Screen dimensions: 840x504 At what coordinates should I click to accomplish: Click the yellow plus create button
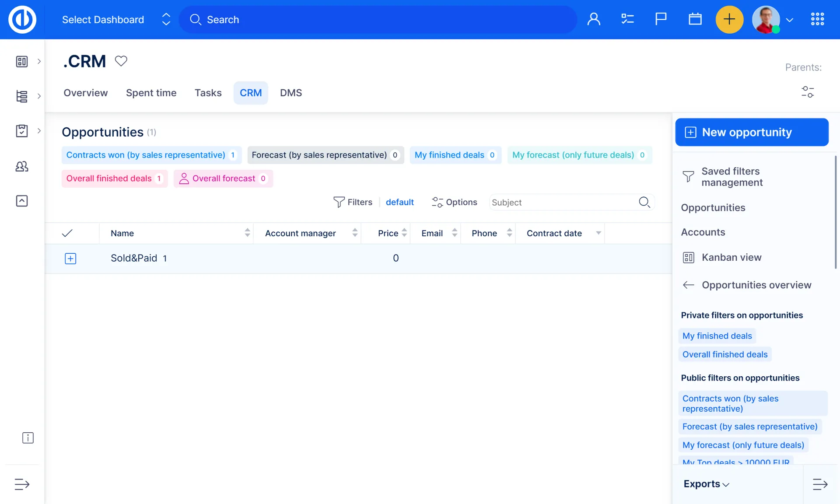pos(729,19)
